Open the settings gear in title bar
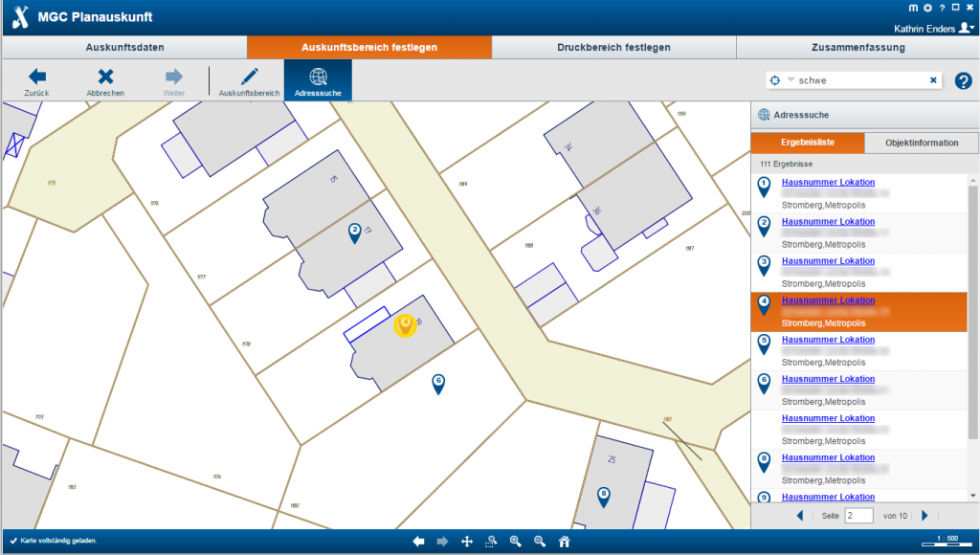This screenshot has height=555, width=980. 927,9
